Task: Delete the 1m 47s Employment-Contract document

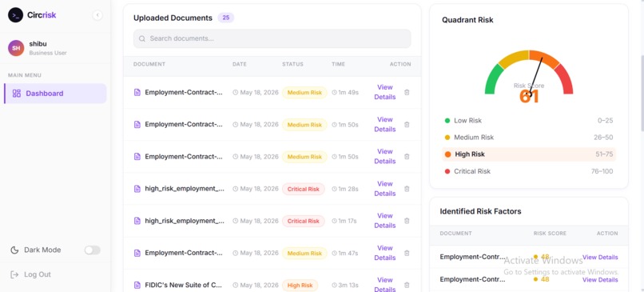Action: [407, 253]
